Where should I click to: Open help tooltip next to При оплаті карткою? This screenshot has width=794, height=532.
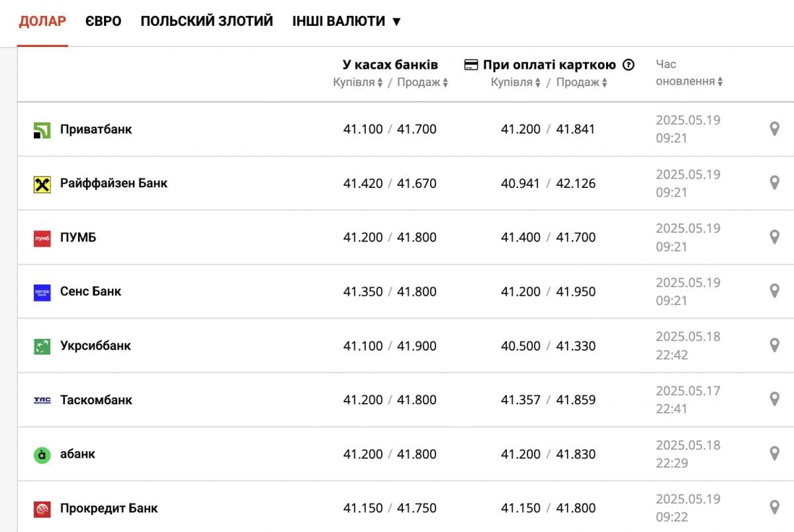coord(629,65)
